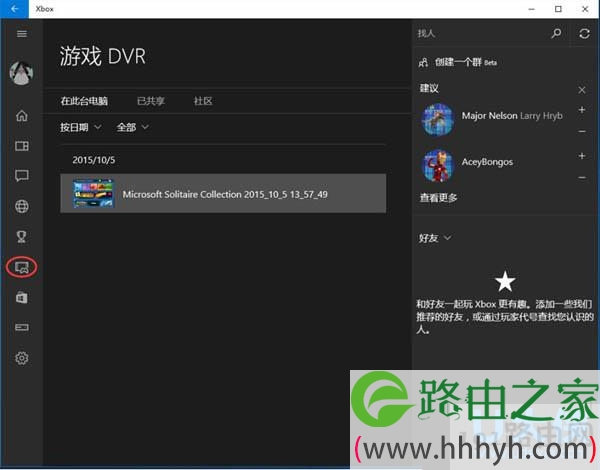Open the Game DVR icon in the sidebar
Screen dimensions: 600x470
click(22, 267)
